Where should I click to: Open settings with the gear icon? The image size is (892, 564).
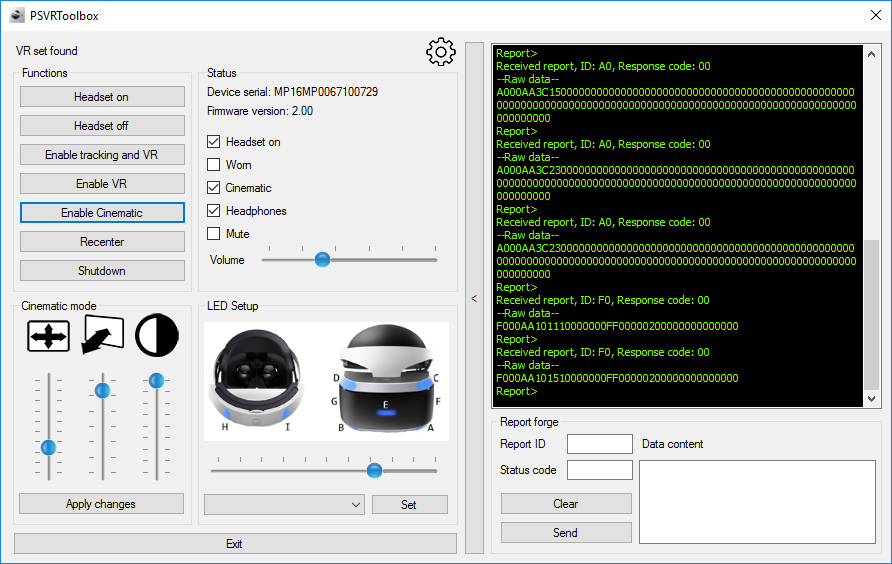click(x=440, y=52)
